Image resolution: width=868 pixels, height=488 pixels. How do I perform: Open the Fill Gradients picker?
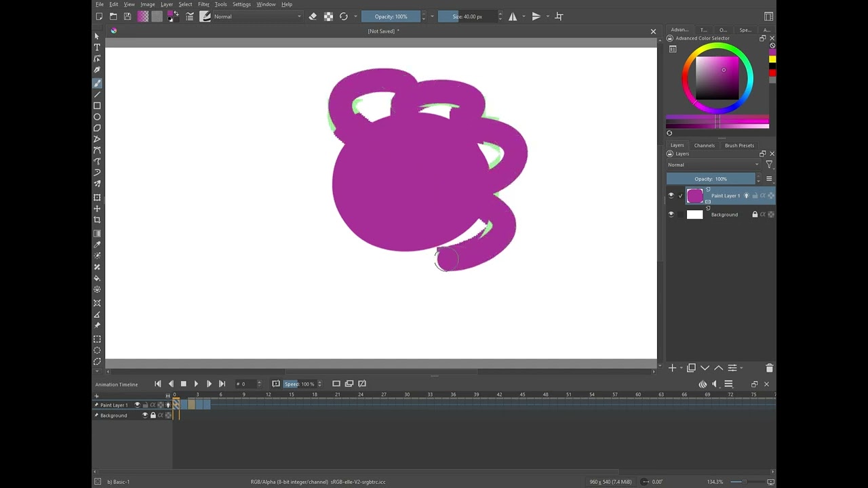(143, 16)
